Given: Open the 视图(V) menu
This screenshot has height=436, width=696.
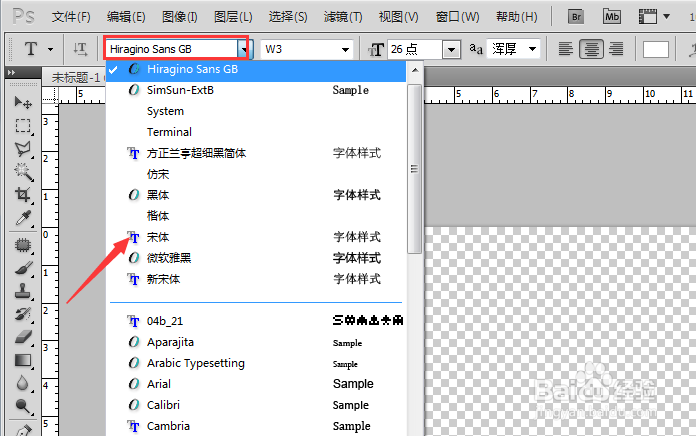Looking at the screenshot, I should [x=398, y=17].
